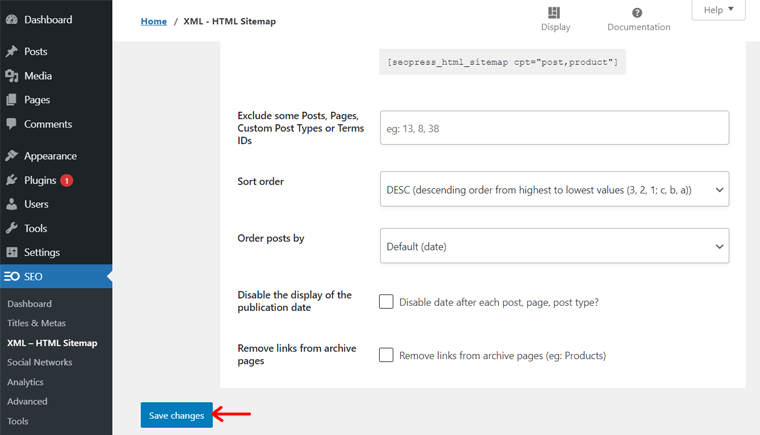Screen dimensions: 760x435
Task: Click the Plugins plug icon
Action: pos(12,180)
